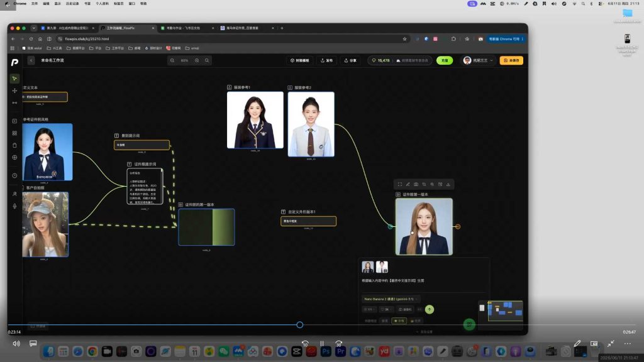Open the Nano Banana 2 model dropdown
Screen dimensions: 644x362
click(391, 299)
